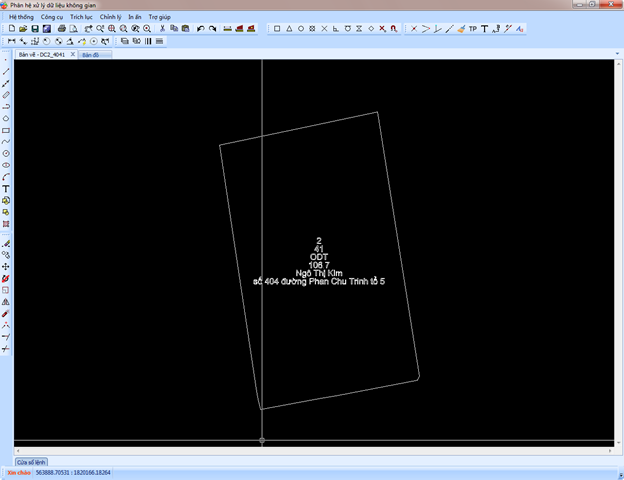Select the rectangle drawing tool in left toolbar
The width and height of the screenshot is (624, 480).
coord(6,130)
